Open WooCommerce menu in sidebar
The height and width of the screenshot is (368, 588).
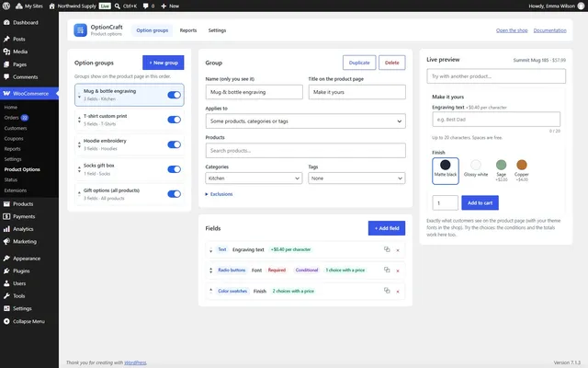[x=29, y=94]
